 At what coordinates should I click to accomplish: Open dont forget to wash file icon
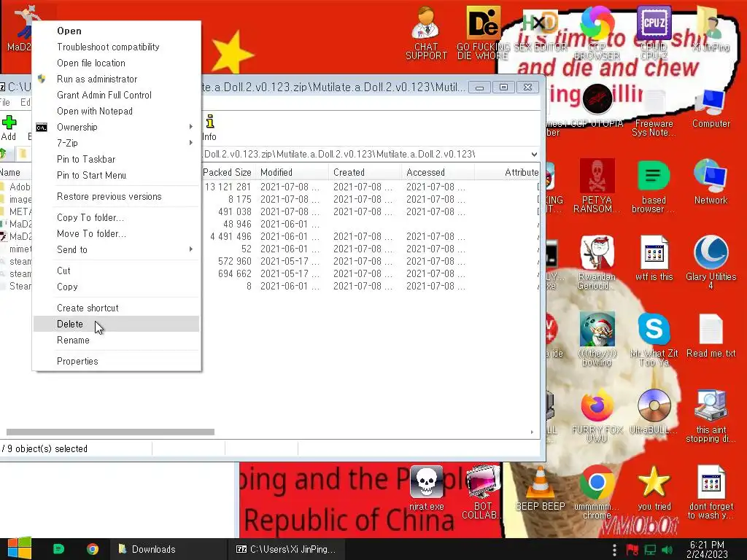[711, 492]
